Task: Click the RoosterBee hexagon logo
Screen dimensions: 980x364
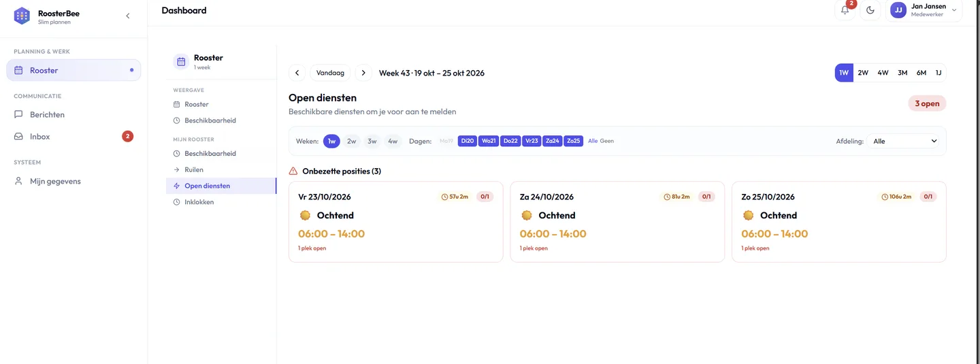Action: (x=22, y=16)
